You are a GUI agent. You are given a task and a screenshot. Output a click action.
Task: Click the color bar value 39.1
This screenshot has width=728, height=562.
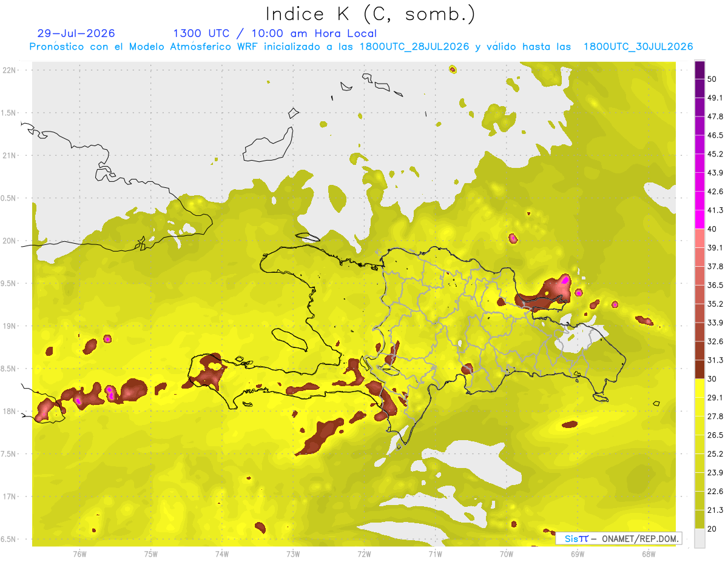(x=715, y=248)
